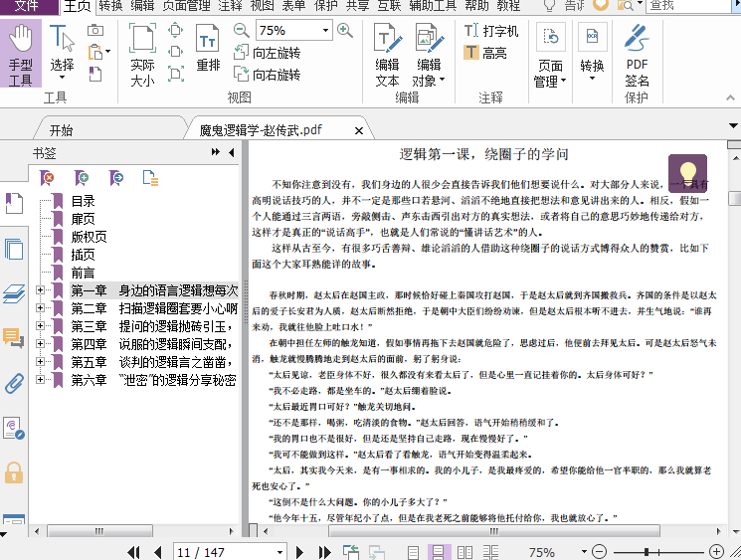Open PDF Sign (PDF签名) tool
Screen dimensions: 741x560
[x=637, y=55]
